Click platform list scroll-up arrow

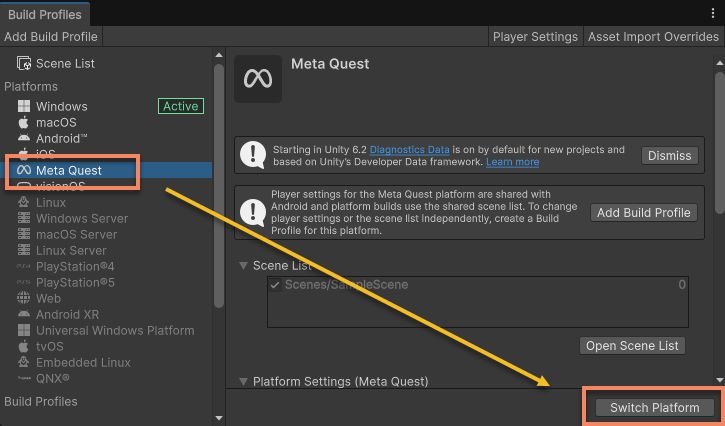[219, 55]
